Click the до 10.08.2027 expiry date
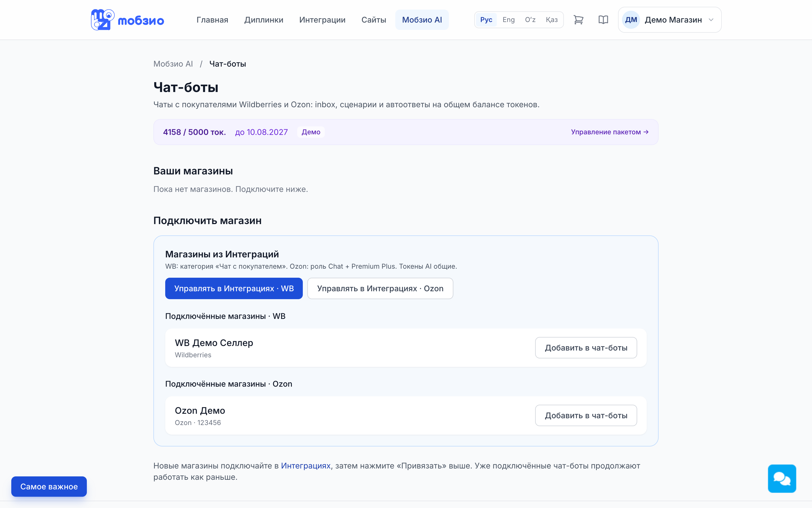 [x=261, y=132]
